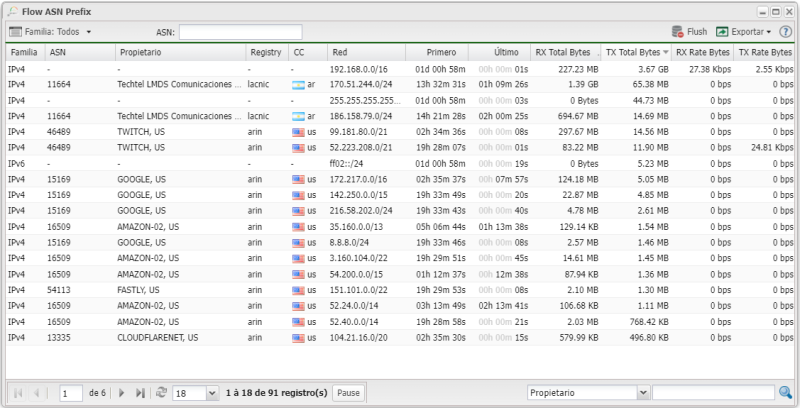
Task: Go to the first page icon
Action: [x=18, y=393]
